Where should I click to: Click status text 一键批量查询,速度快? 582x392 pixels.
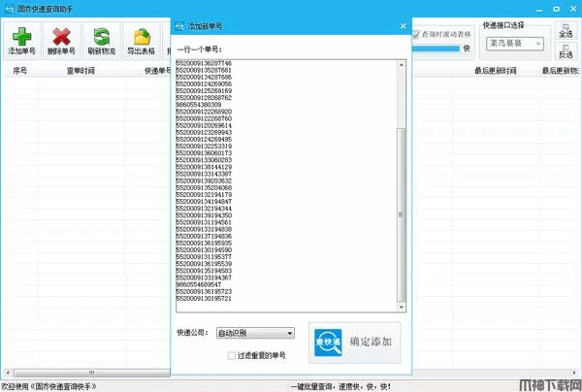(x=340, y=387)
